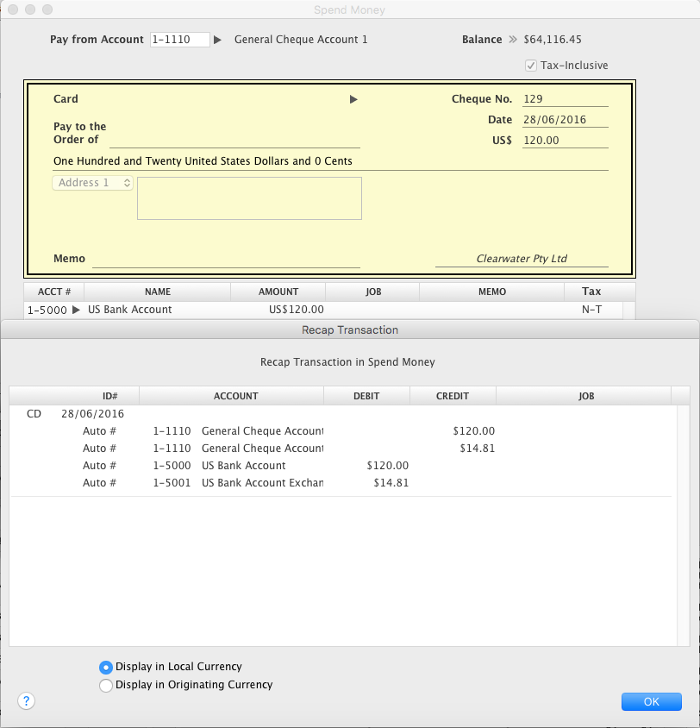The image size is (700, 728).
Task: Toggle the Tax-Inclusive checkbox
Action: 531,66
